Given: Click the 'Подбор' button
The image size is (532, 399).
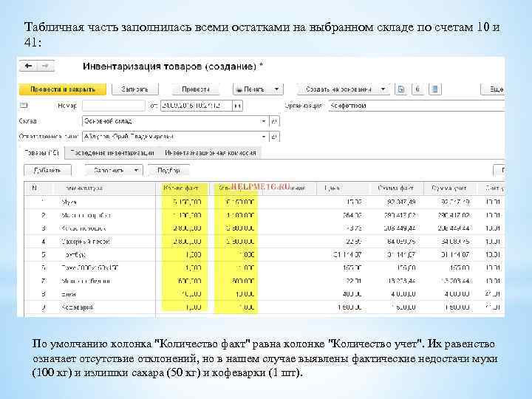Looking at the screenshot, I should point(168,171).
